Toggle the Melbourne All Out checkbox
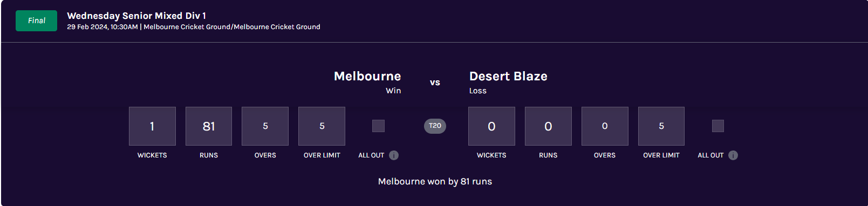 379,126
